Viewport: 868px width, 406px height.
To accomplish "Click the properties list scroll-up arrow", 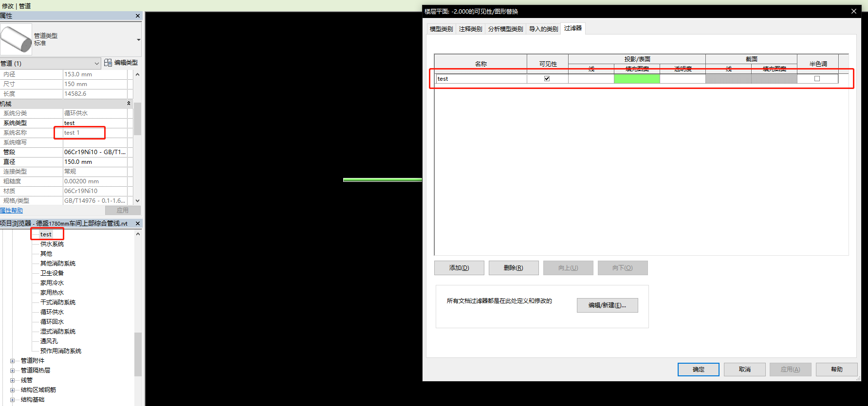I will coord(137,74).
